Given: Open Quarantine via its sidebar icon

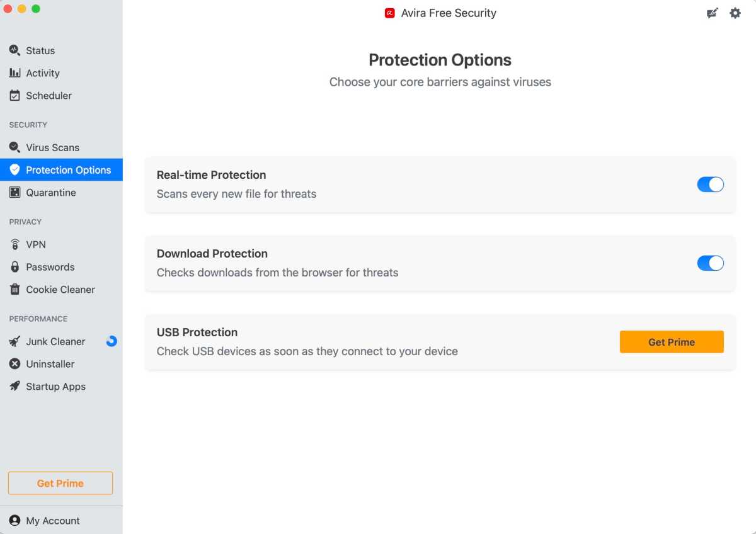Looking at the screenshot, I should [14, 192].
